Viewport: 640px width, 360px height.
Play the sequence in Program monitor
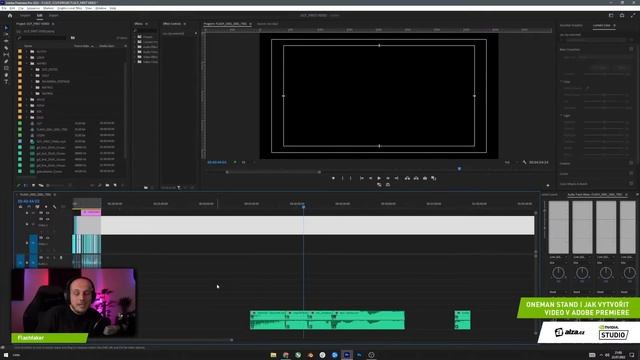tap(379, 178)
